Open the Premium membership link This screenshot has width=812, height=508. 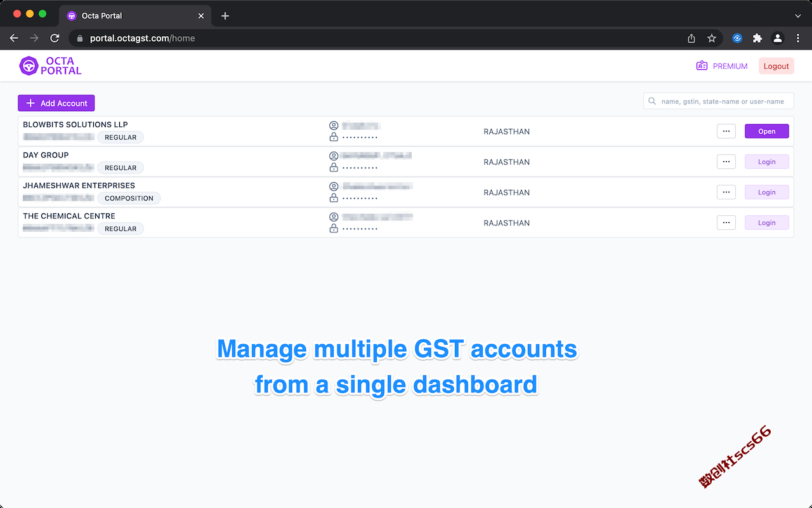coord(722,66)
